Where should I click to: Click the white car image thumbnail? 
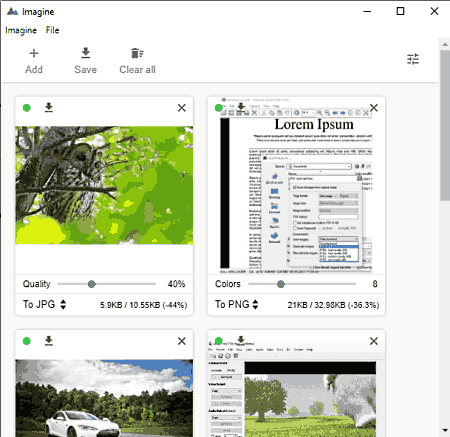tap(104, 398)
